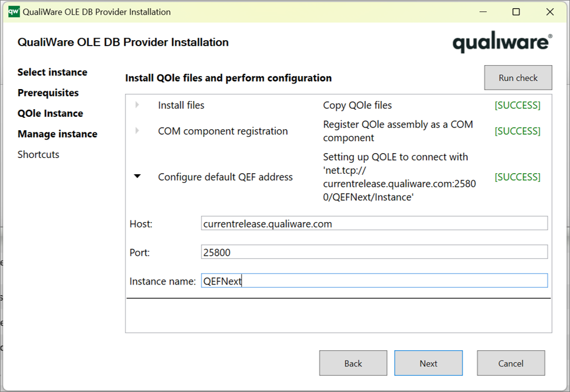Click SUCCESS status of Install files
Screen dimensions: 570x392
pyautogui.click(x=517, y=105)
